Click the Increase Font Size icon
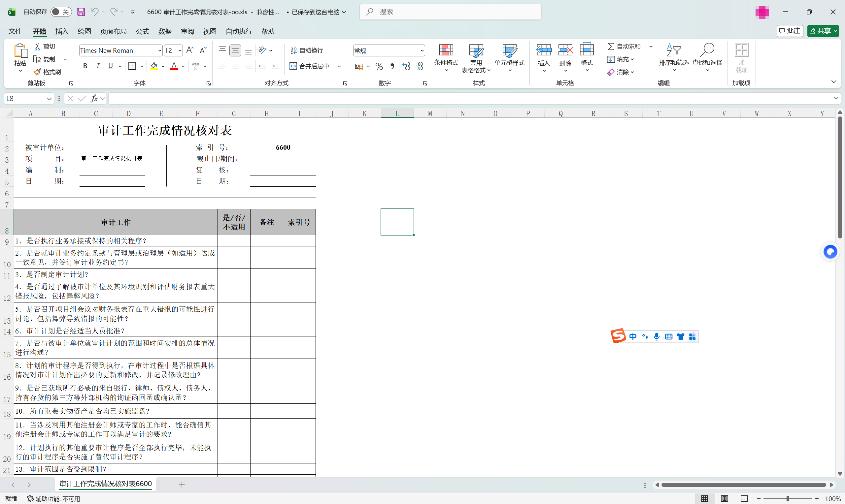Viewport: 845px width, 504px height. pos(190,50)
